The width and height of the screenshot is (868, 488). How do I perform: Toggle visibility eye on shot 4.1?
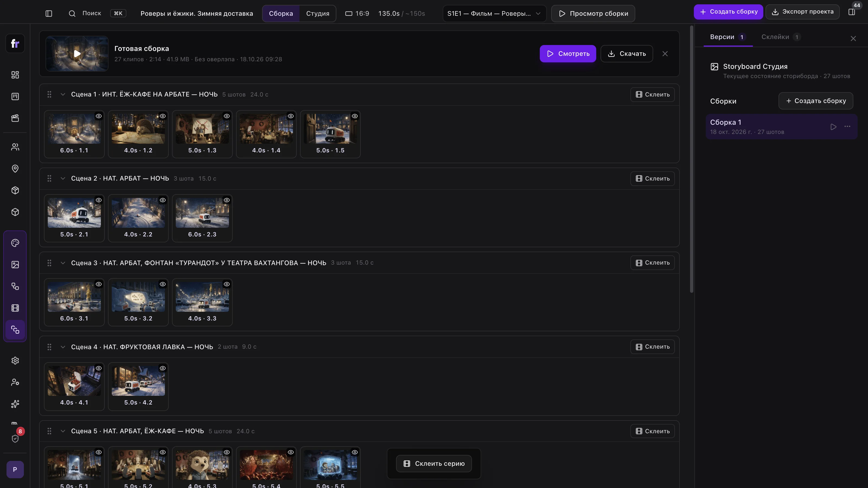tap(99, 368)
